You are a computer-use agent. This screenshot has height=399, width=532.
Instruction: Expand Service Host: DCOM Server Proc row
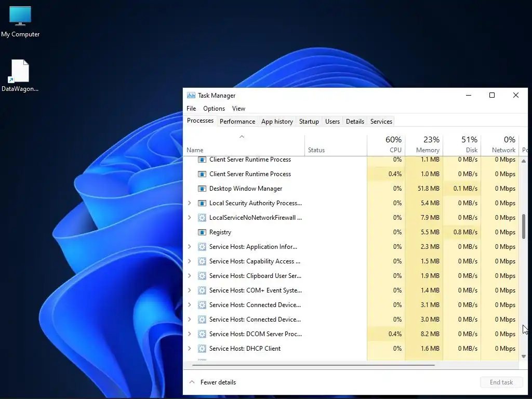[190, 334]
